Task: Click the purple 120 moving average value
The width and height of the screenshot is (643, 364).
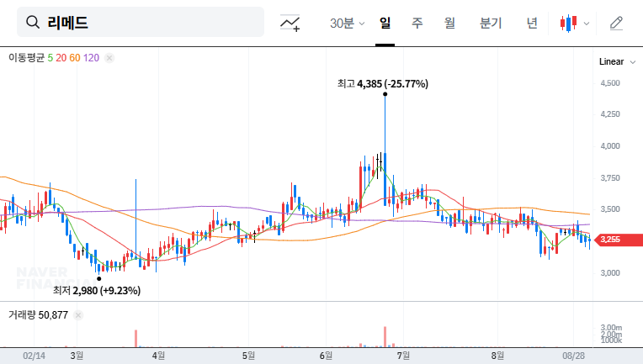Action: coord(91,58)
